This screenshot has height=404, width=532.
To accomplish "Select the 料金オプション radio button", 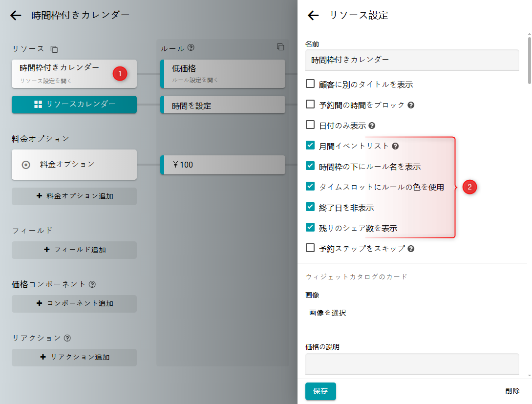I will pyautogui.click(x=26, y=165).
